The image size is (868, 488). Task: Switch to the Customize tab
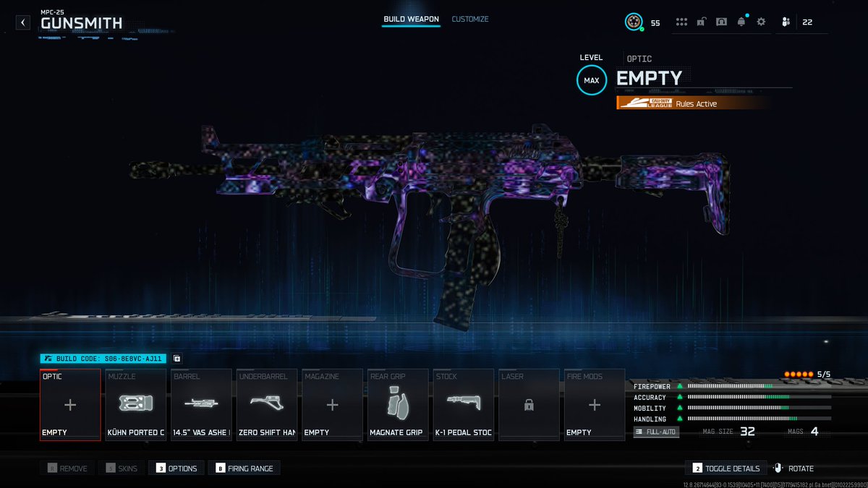(x=470, y=20)
